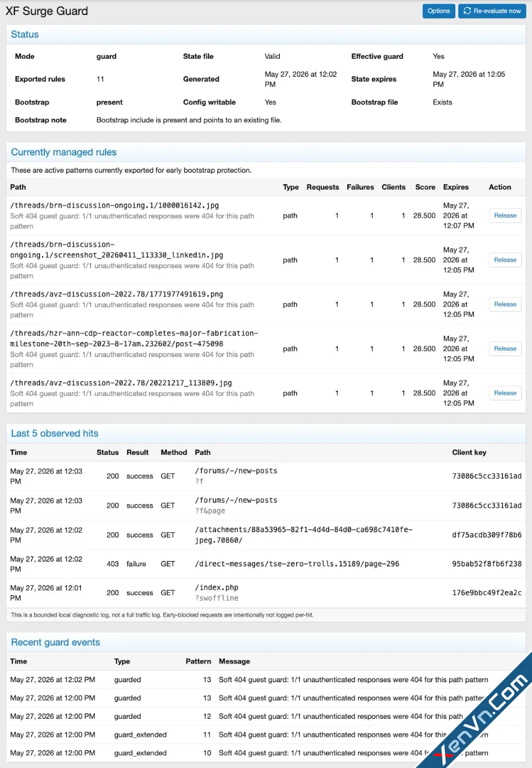Click expiry 12:07 PM of first rule
Viewport: 532px width, 768px height.
point(459,215)
